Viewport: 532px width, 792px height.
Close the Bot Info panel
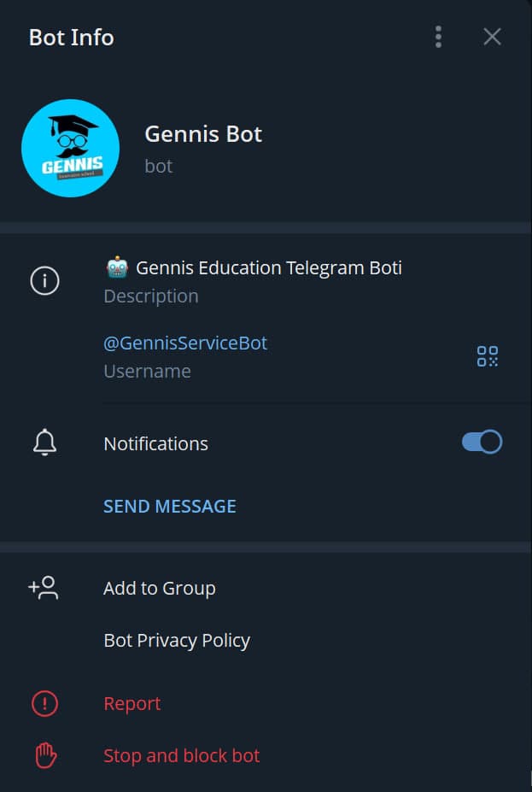[492, 37]
